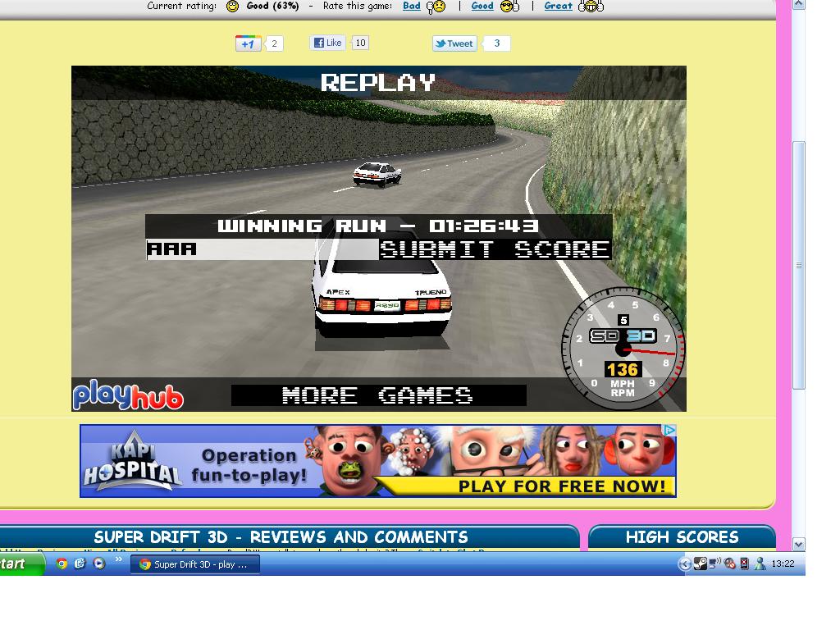Rate this game as Great

point(558,6)
